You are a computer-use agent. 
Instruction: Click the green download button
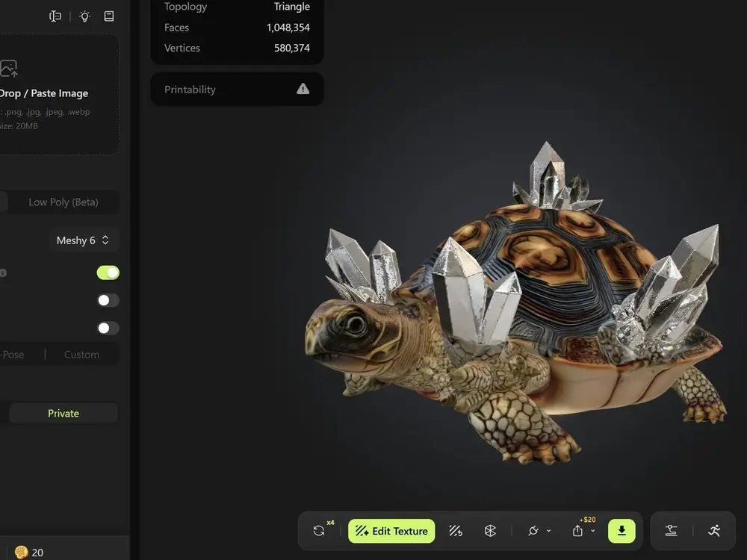622,531
